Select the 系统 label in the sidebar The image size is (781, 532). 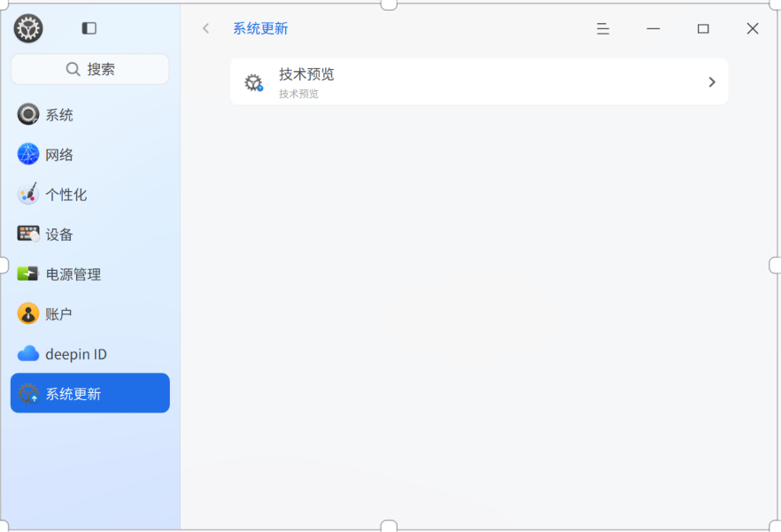pyautogui.click(x=59, y=115)
